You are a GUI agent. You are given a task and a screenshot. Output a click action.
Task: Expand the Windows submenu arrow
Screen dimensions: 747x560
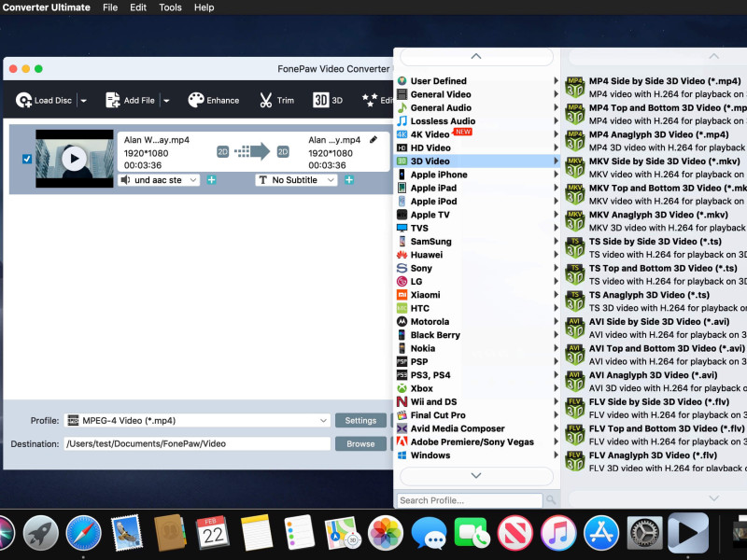click(556, 455)
